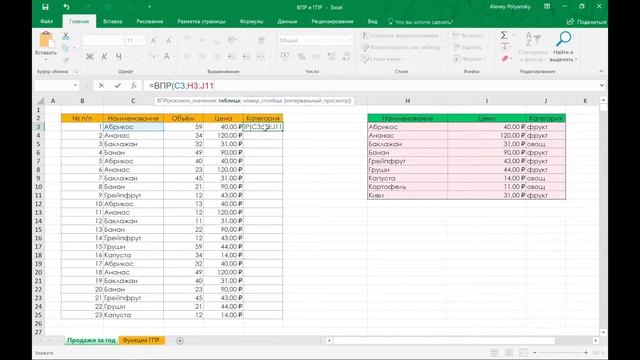The height and width of the screenshot is (360, 640).
Task: Click the Select All corner triangle
Action: click(40, 101)
